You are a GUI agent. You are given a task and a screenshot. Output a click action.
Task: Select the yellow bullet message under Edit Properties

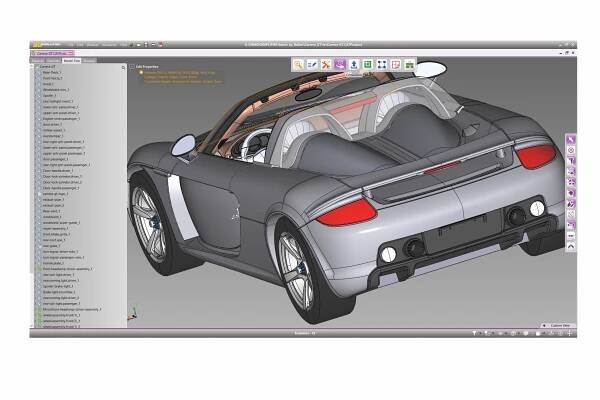(x=141, y=72)
